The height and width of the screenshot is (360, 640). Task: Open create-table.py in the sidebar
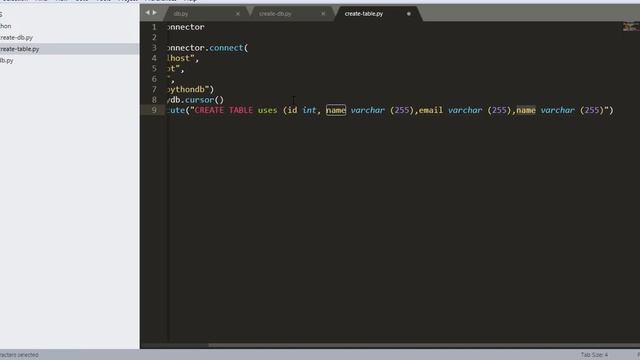pyautogui.click(x=20, y=49)
